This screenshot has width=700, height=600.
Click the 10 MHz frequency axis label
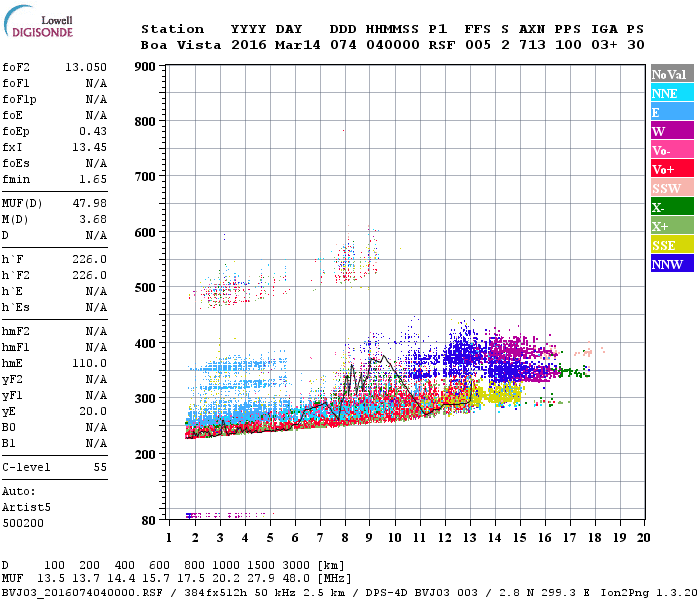tap(394, 538)
